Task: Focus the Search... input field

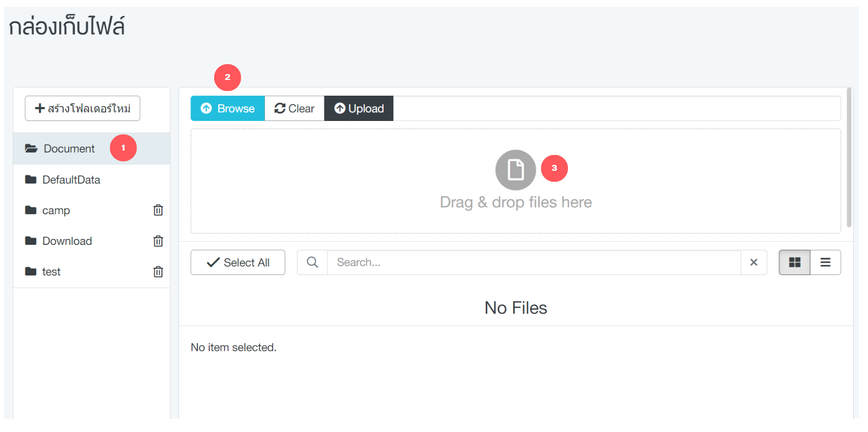Action: pos(533,263)
